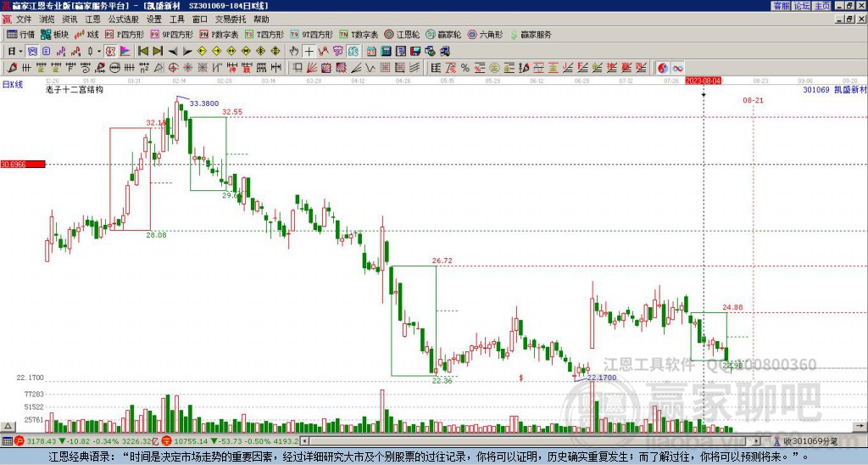Jump to first bar icon
868x465 pixels.
[142, 51]
